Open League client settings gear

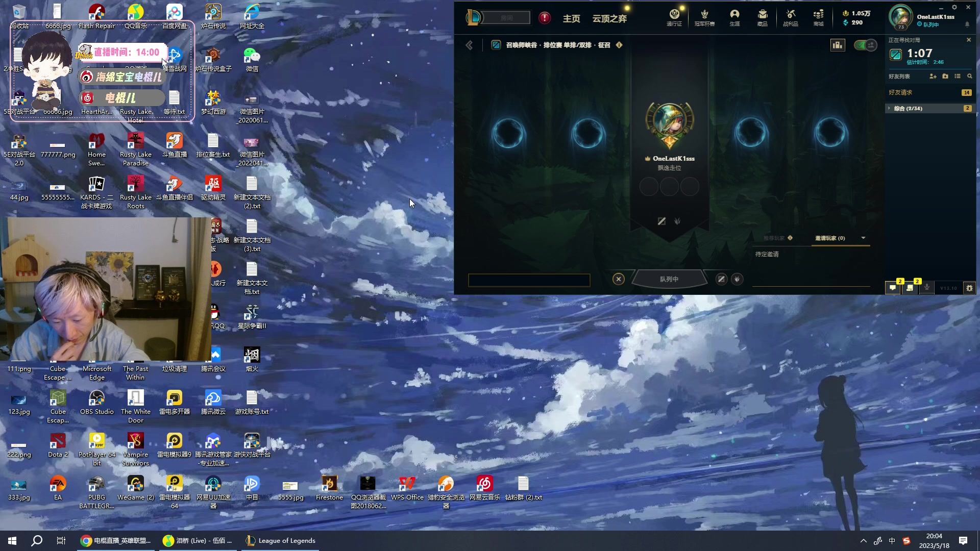(x=954, y=8)
